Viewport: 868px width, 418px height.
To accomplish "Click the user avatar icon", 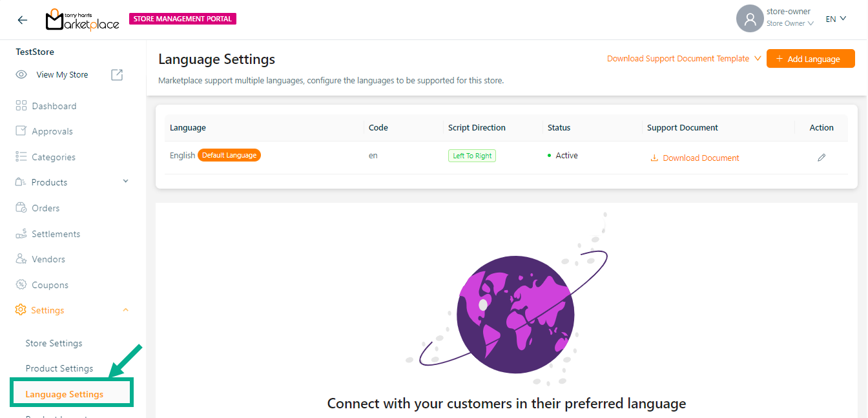I will pos(749,19).
